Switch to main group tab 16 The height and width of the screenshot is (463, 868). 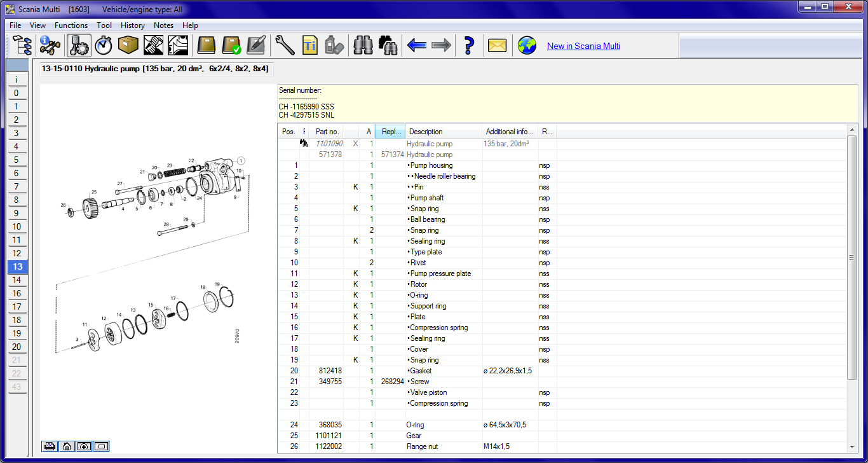(x=17, y=293)
